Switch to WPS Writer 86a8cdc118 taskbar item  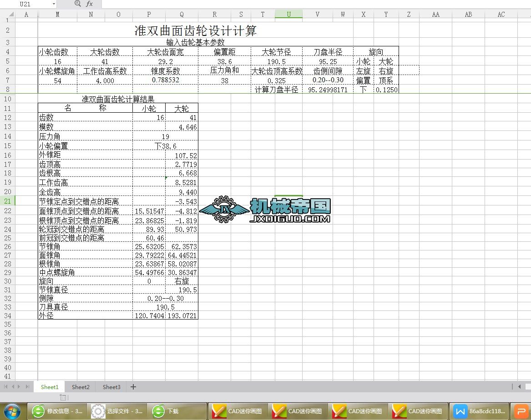pos(479,411)
